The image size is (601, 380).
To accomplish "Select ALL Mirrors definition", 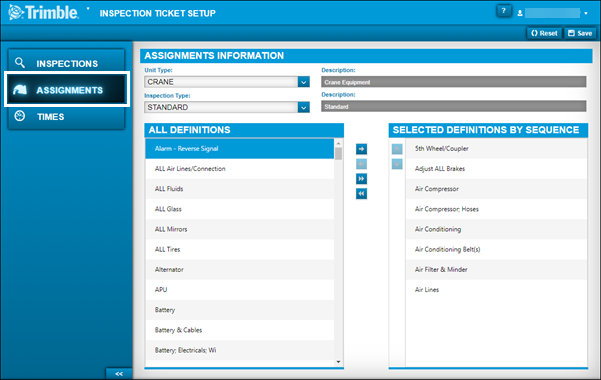I will (240, 229).
